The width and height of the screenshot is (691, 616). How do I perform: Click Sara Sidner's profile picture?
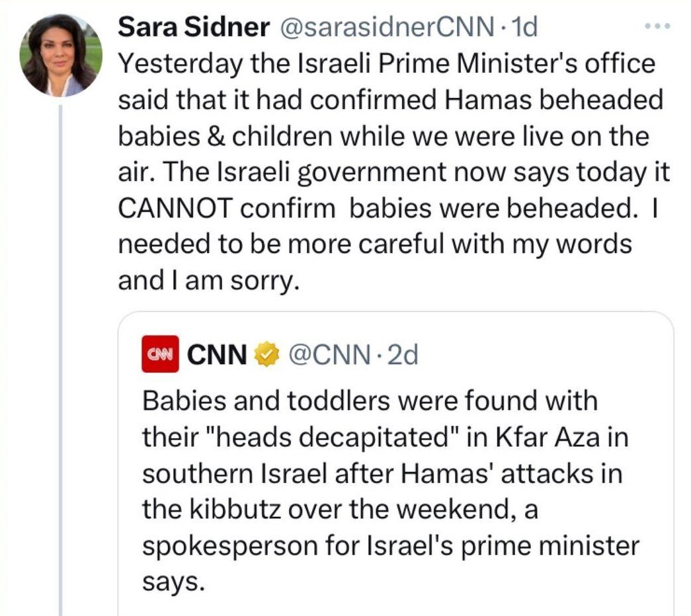[61, 55]
